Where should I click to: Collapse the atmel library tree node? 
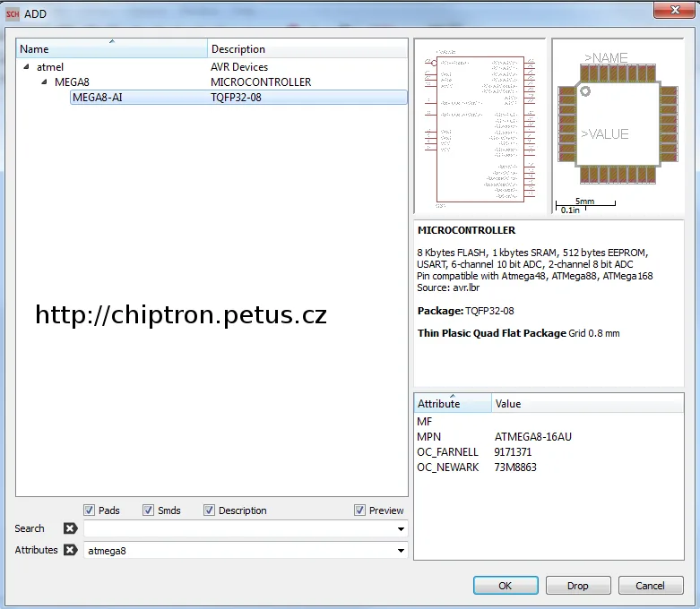(x=26, y=67)
